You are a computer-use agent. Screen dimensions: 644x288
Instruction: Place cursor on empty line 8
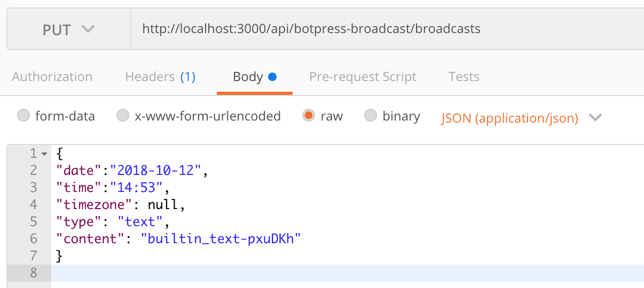[347, 273]
